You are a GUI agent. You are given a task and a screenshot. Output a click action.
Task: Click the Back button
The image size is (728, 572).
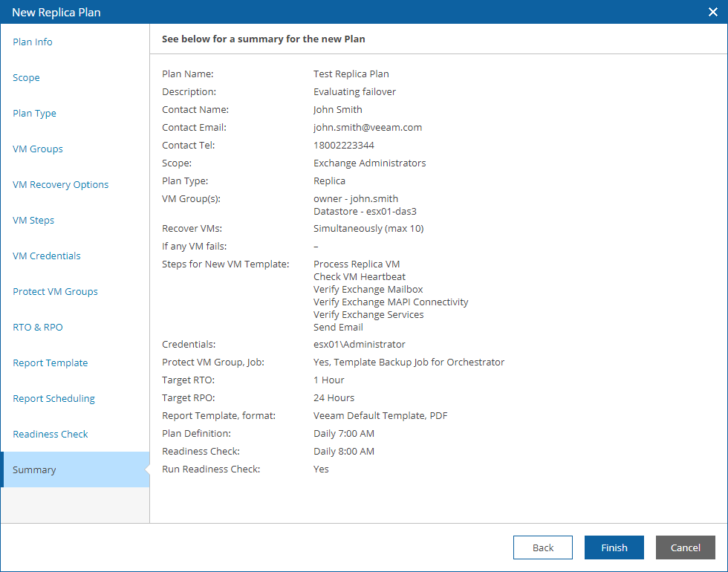543,547
